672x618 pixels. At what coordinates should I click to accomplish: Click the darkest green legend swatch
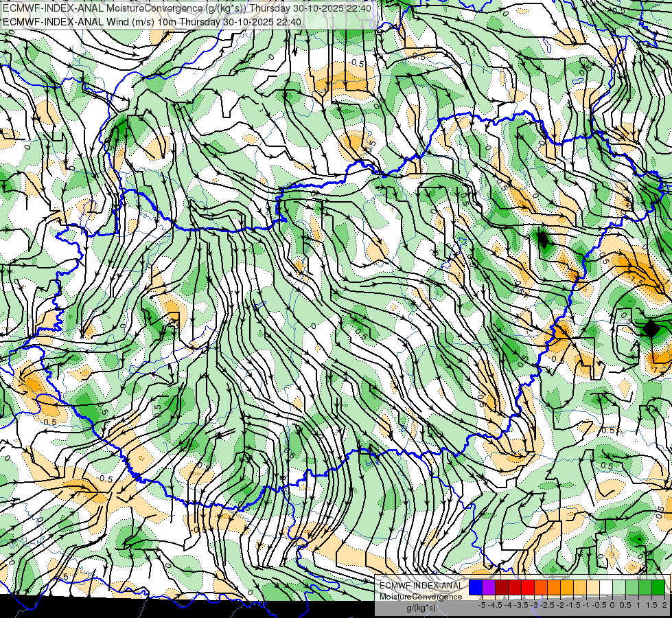pyautogui.click(x=658, y=588)
